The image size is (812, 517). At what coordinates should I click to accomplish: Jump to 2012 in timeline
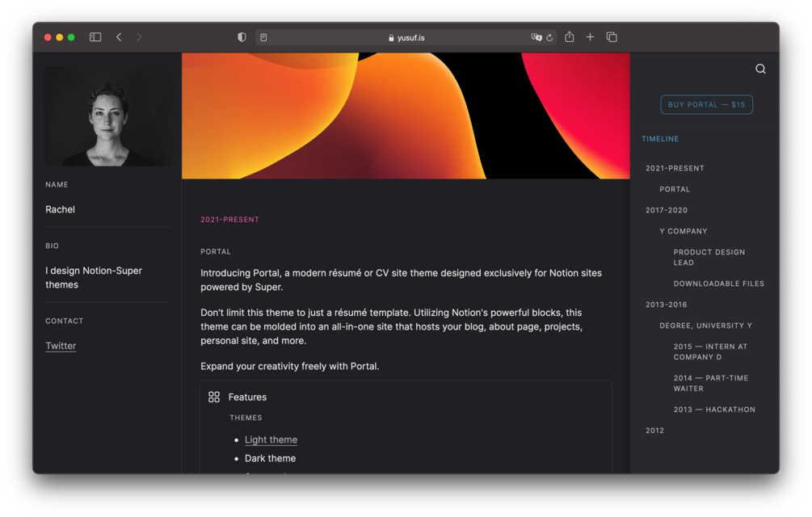(654, 431)
